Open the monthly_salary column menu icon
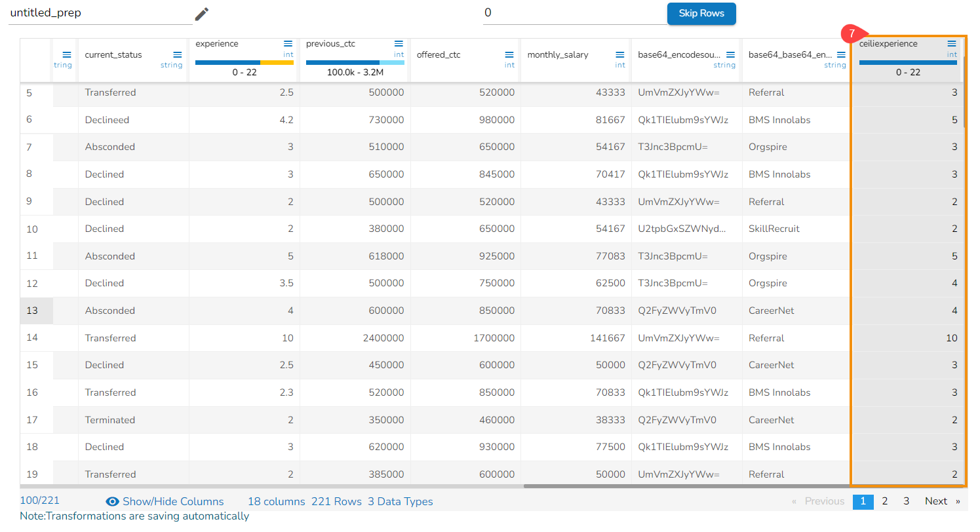 pos(619,55)
